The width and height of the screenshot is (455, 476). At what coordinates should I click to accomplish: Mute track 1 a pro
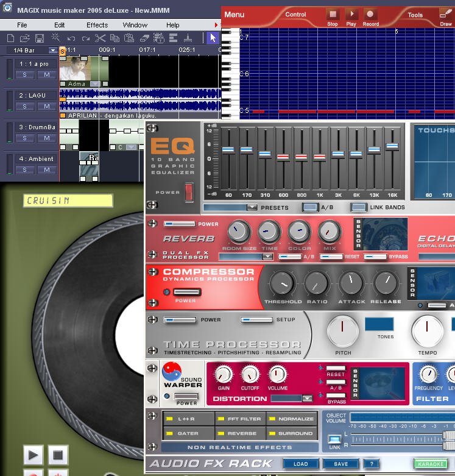[47, 75]
